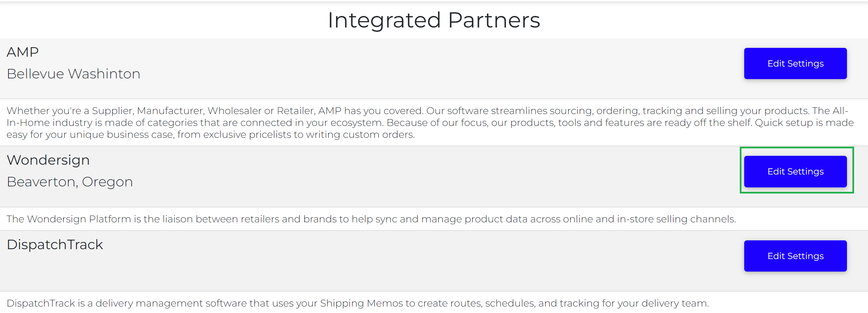Select the AMP partner name heading
The width and height of the screenshot is (868, 313).
tap(23, 52)
